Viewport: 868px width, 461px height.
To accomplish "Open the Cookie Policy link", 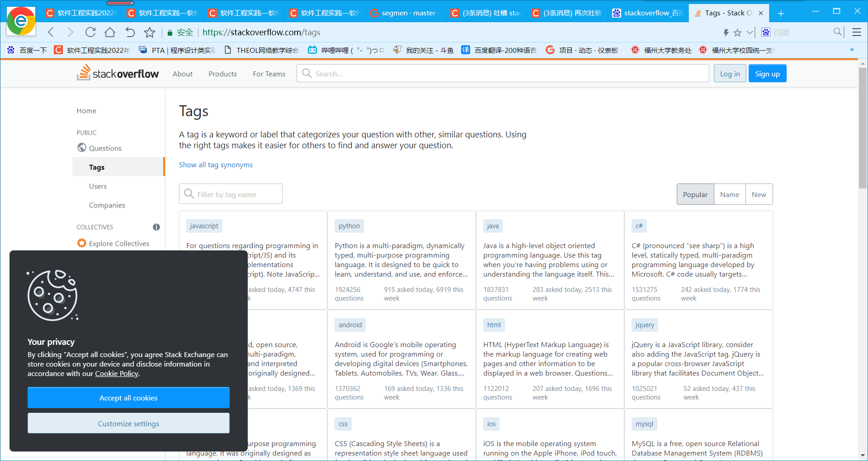I will pos(116,374).
